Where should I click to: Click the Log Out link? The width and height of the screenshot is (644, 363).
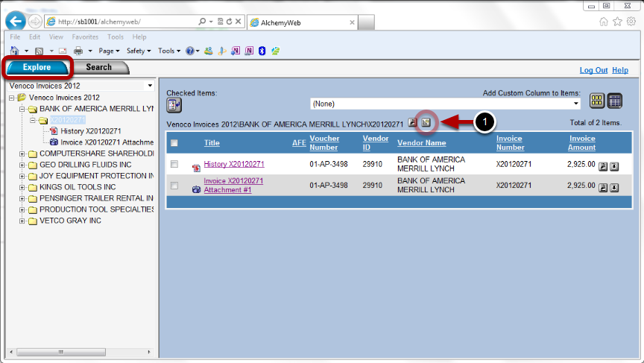[x=593, y=70]
